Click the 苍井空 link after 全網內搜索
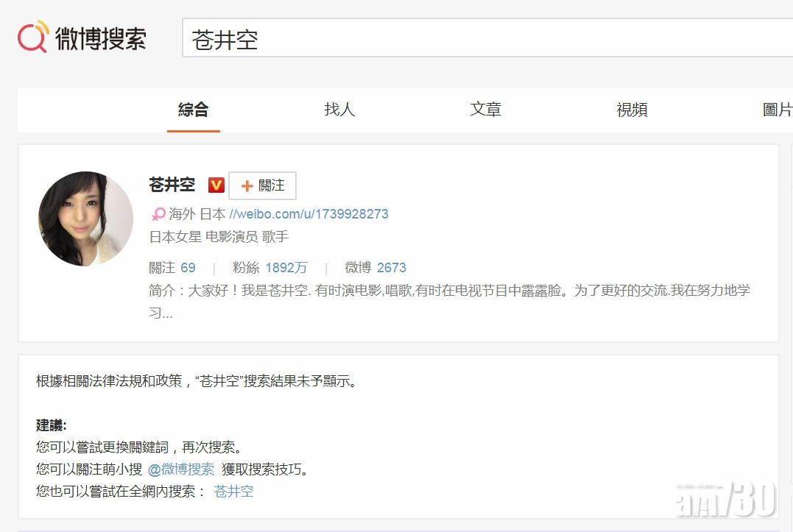 pyautogui.click(x=233, y=492)
